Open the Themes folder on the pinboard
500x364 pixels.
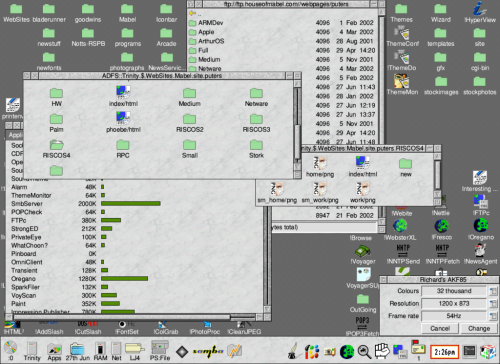pyautogui.click(x=401, y=13)
